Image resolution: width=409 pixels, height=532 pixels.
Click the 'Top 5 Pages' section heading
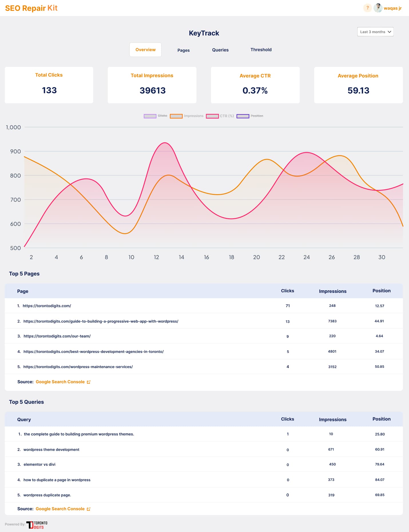pos(24,274)
